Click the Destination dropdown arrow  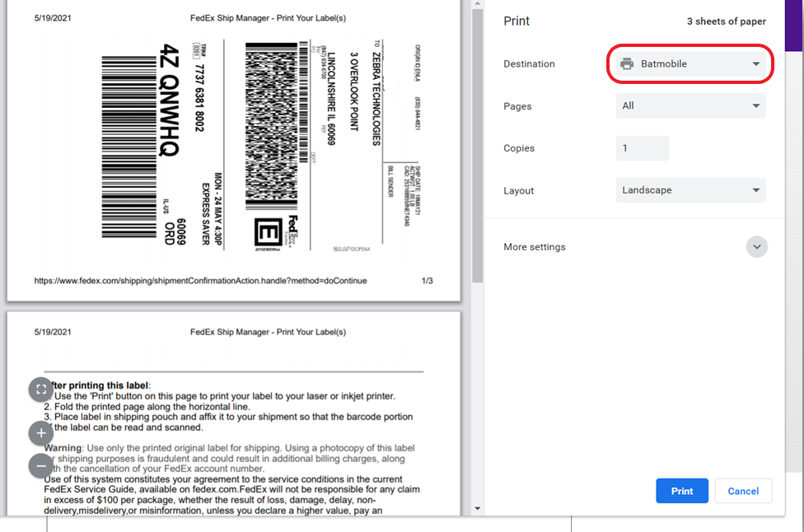pyautogui.click(x=755, y=63)
